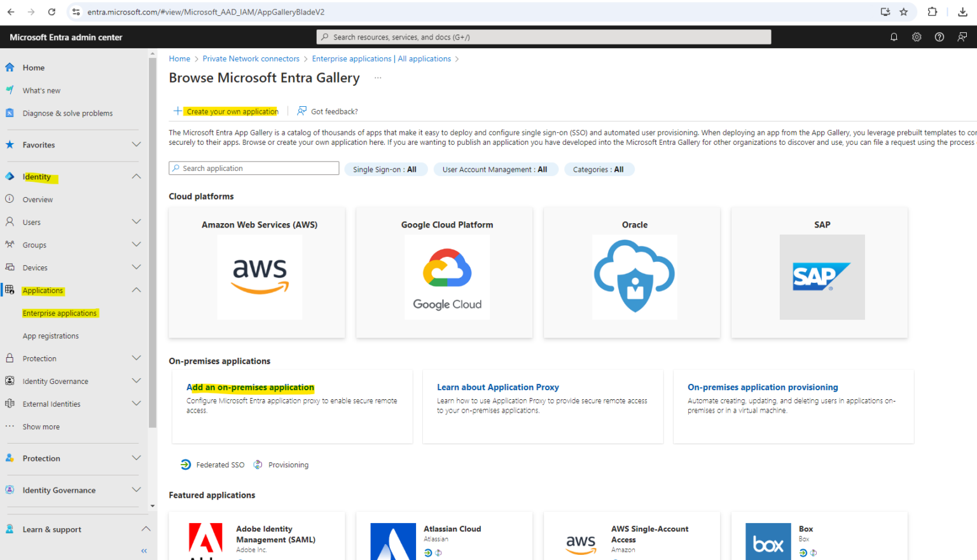
Task: Select Enterprise applications in sidebar
Action: [x=60, y=313]
